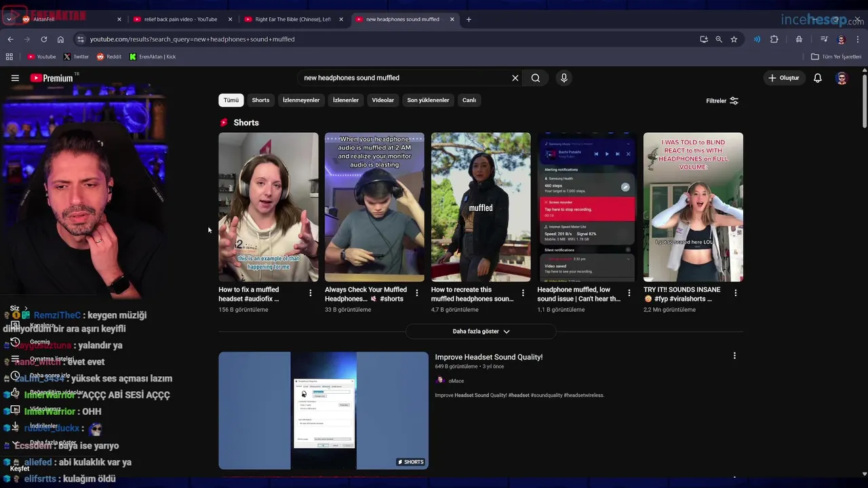The image size is (868, 488).
Task: Open the 'Improve Headset Sound Quality!' video thumbnail
Action: 323,410
